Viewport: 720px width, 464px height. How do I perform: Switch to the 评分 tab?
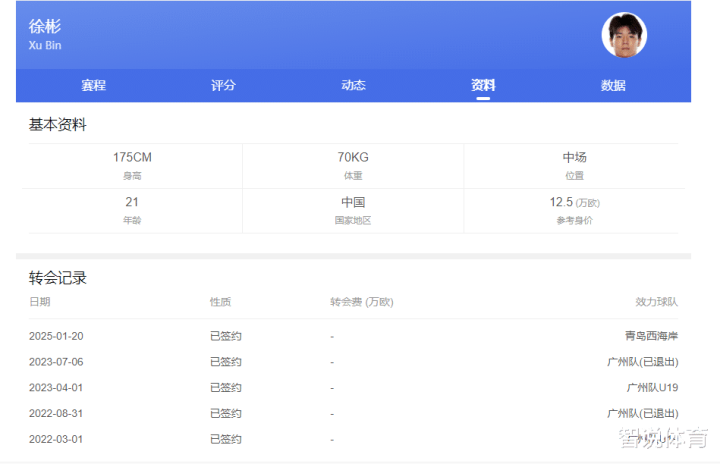click(x=223, y=85)
